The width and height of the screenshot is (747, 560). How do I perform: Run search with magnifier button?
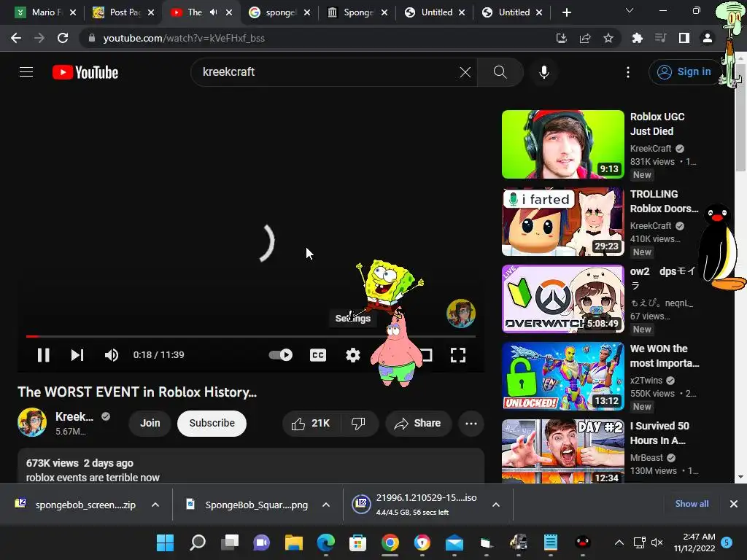500,72
